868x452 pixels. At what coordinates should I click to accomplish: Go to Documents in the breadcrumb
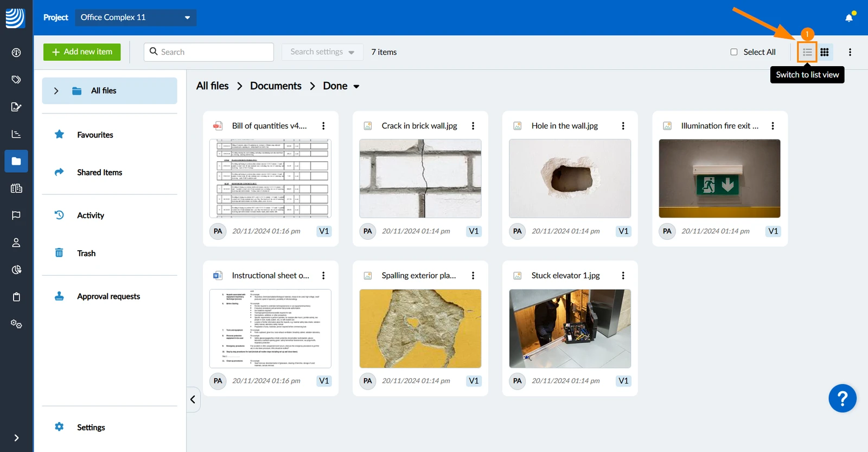coord(276,86)
